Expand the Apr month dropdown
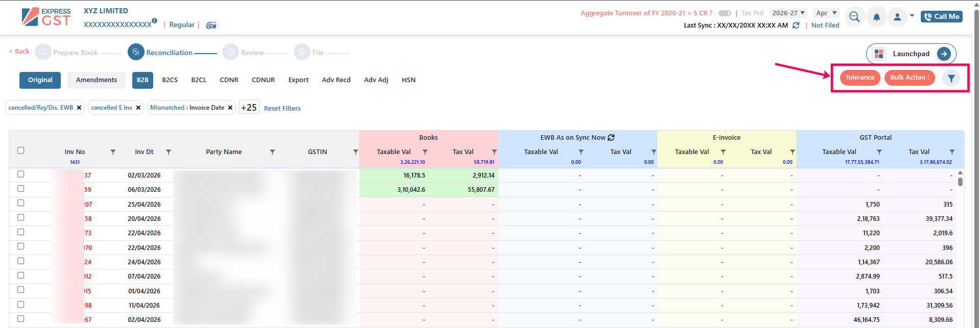980x328 pixels. coord(826,13)
